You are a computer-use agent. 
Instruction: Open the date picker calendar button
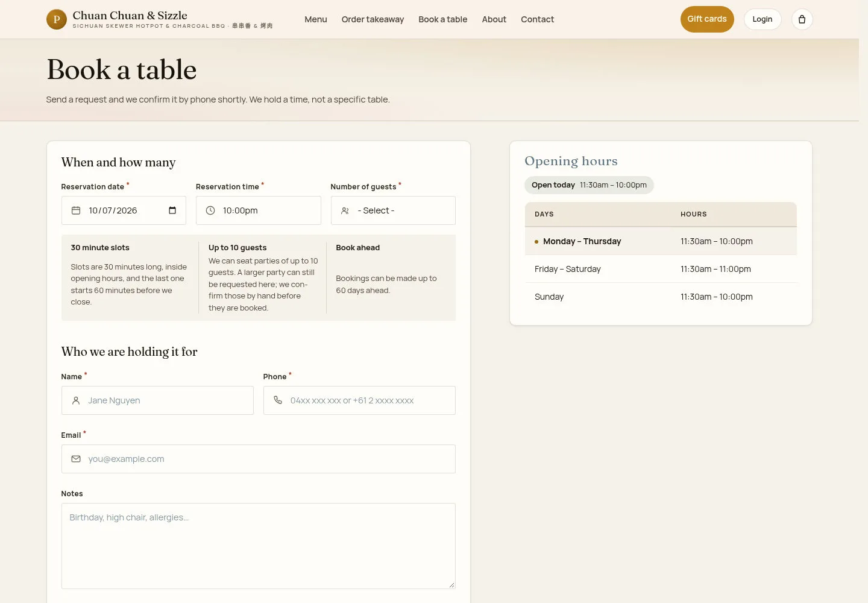(172, 210)
